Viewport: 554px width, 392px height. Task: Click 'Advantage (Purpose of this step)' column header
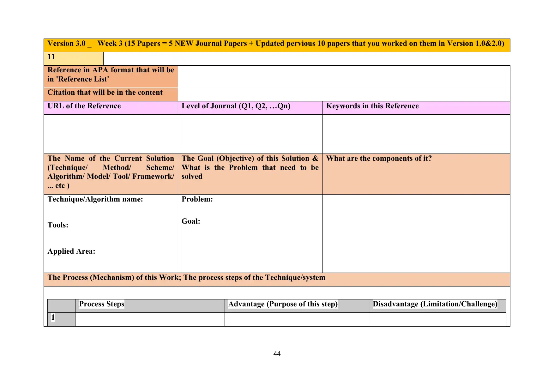283,304
